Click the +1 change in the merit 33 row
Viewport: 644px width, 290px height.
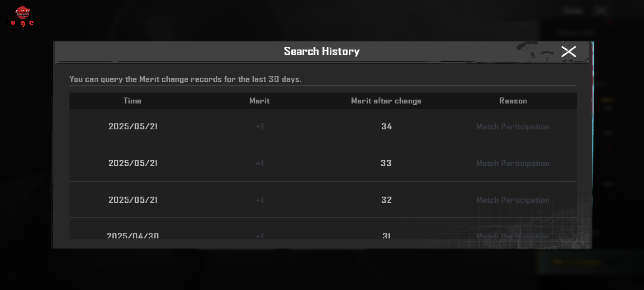260,163
